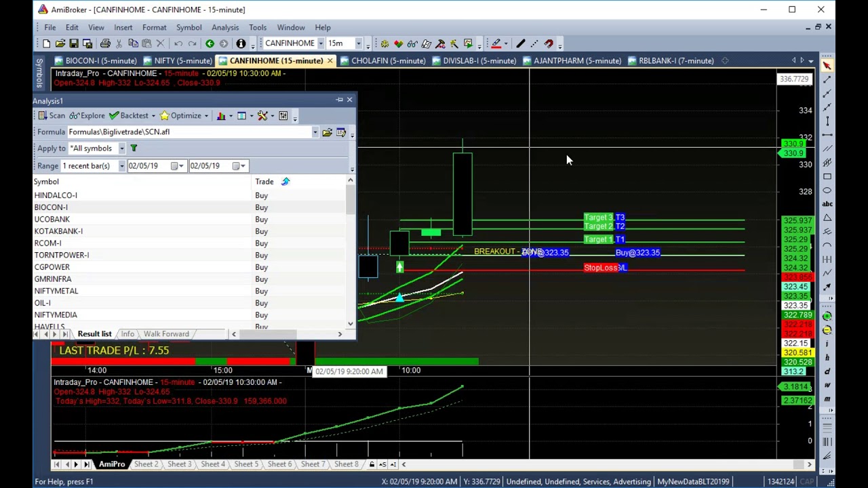Open the Walk Forward tab
Image resolution: width=868 pixels, height=488 pixels.
pyautogui.click(x=166, y=334)
